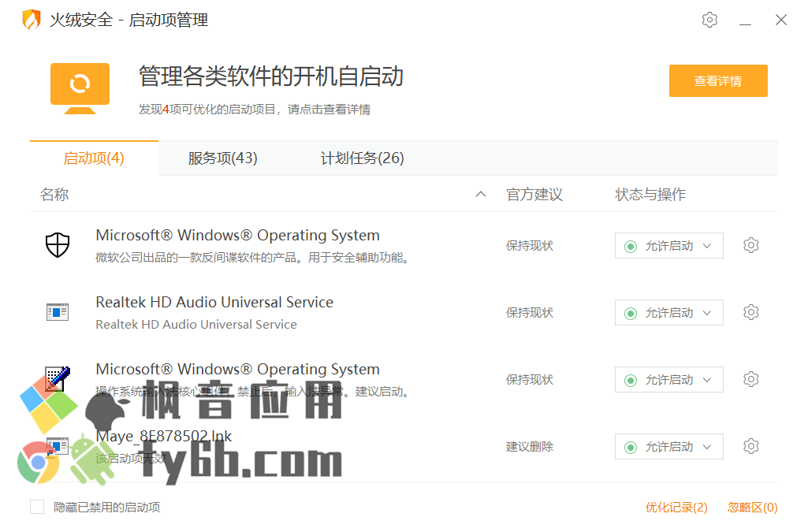The height and width of the screenshot is (532, 808).
Task: Open settings gear for first Microsoft Windows entry
Action: coord(750,245)
